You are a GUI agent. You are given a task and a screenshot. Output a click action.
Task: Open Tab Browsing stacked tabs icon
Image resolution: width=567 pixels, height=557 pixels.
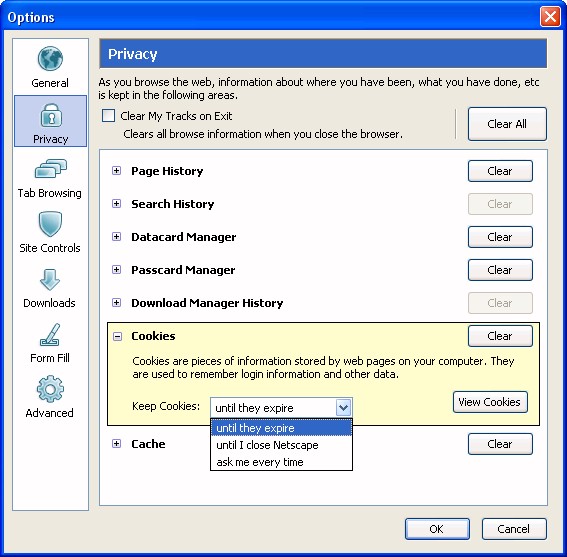coord(50,169)
